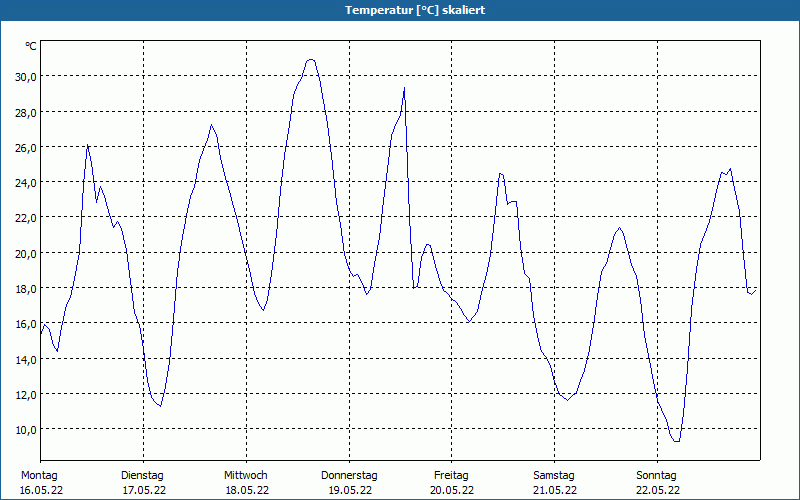Image resolution: width=800 pixels, height=500 pixels.
Task: Click the Montag day label
Action: (39, 475)
